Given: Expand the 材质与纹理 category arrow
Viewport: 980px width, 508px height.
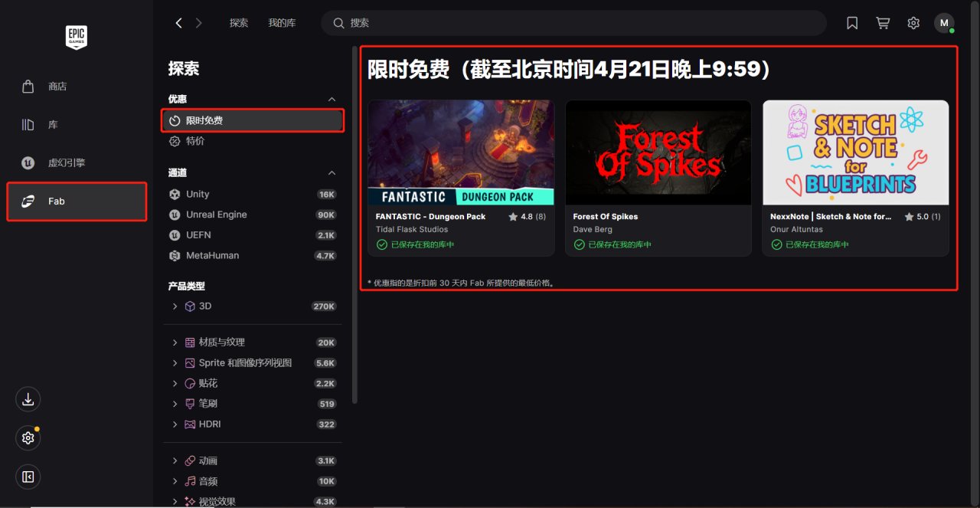Looking at the screenshot, I should coord(175,342).
